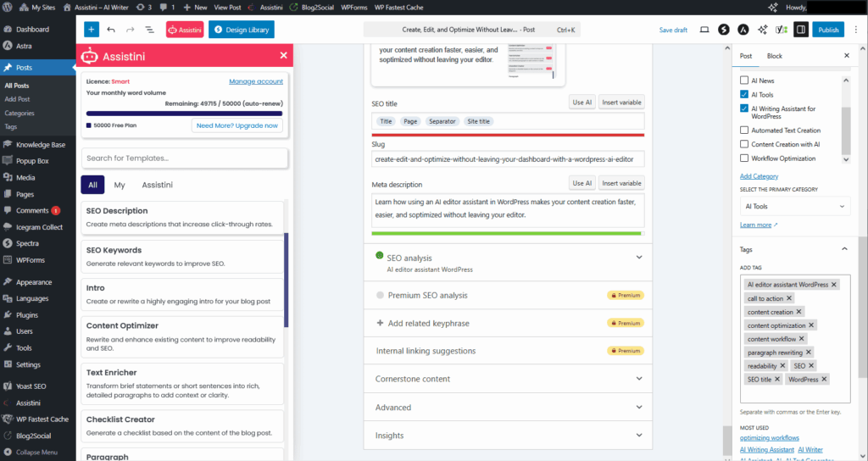Viewport: 868px width, 461px height.
Task: Open the Yoast SEO toolbar icon
Action: point(781,30)
